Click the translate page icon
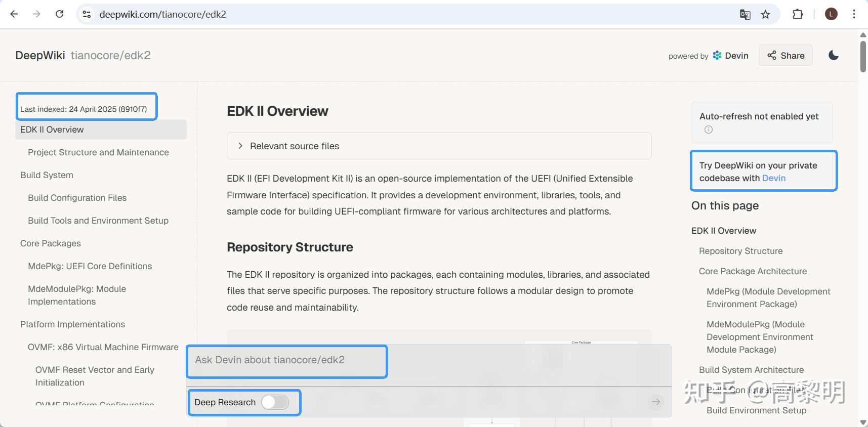 [745, 15]
